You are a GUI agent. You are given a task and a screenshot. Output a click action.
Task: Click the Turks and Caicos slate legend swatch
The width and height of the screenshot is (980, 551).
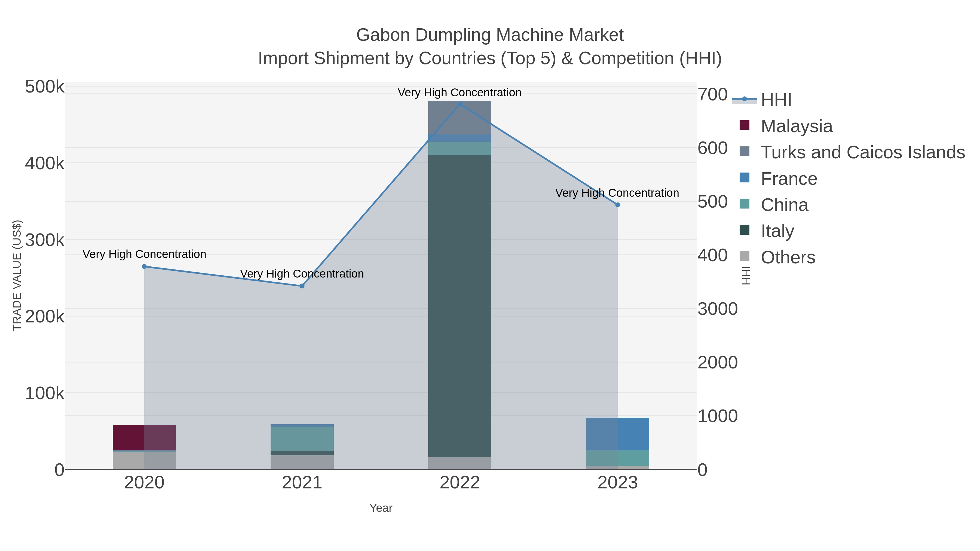(x=745, y=151)
